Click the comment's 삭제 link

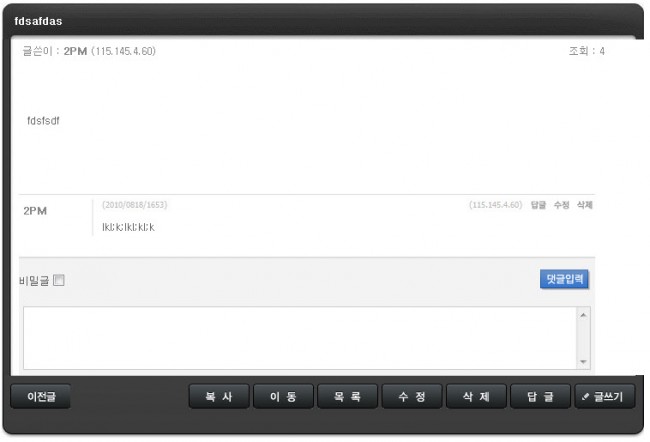[x=585, y=205]
